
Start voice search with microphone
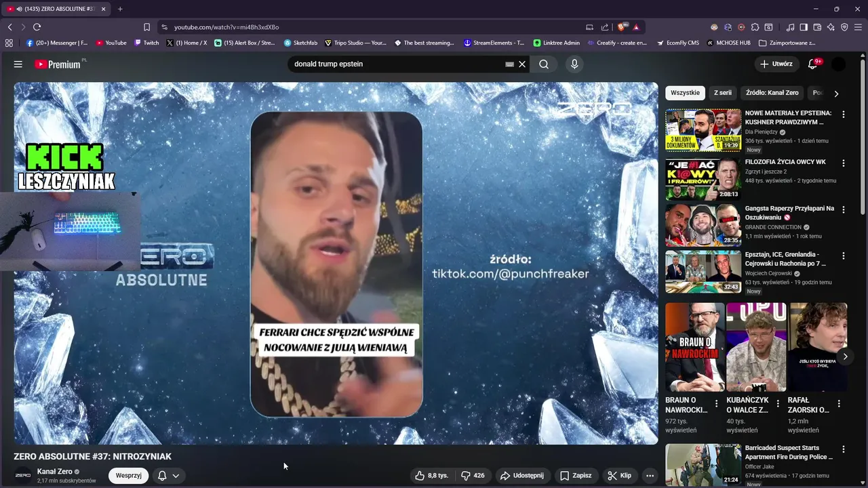(x=574, y=64)
